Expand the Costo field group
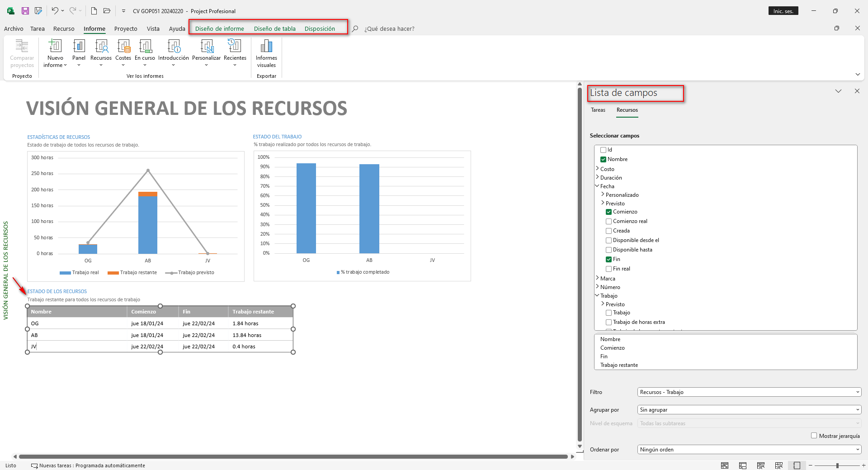 pyautogui.click(x=597, y=169)
